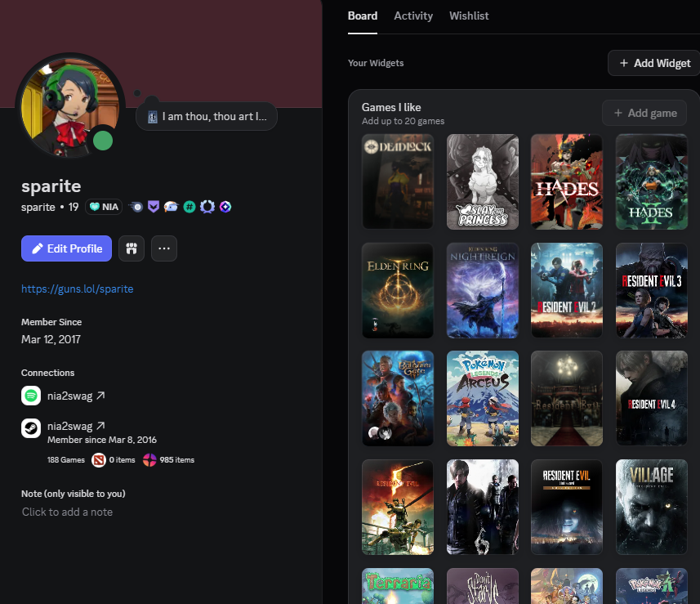The width and height of the screenshot is (700, 604).
Task: Click the Add Widget button
Action: [654, 63]
